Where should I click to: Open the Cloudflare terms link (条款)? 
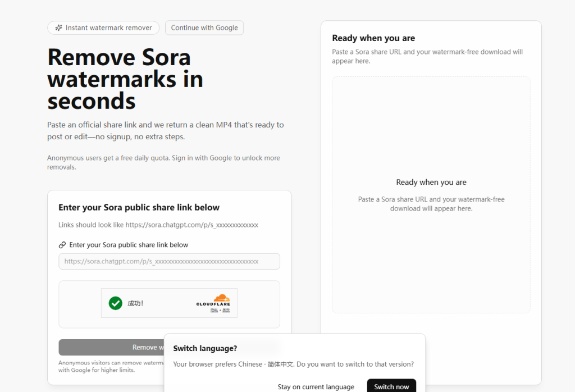[225, 311]
